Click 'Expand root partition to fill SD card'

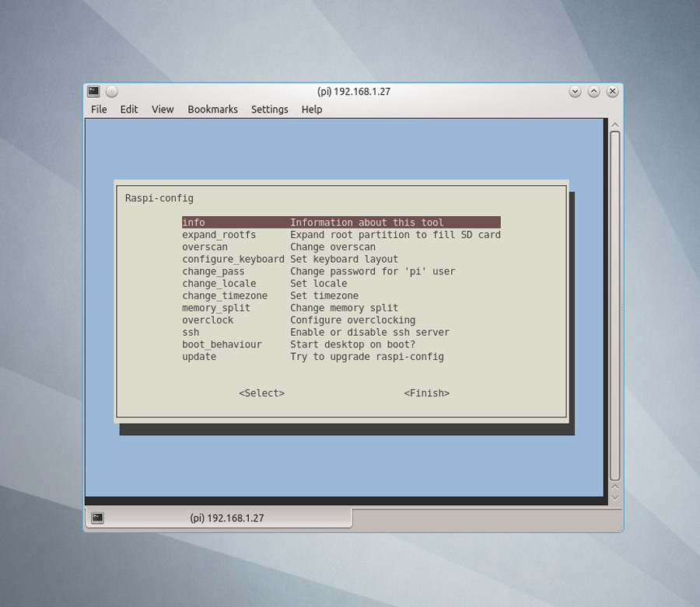tap(396, 235)
